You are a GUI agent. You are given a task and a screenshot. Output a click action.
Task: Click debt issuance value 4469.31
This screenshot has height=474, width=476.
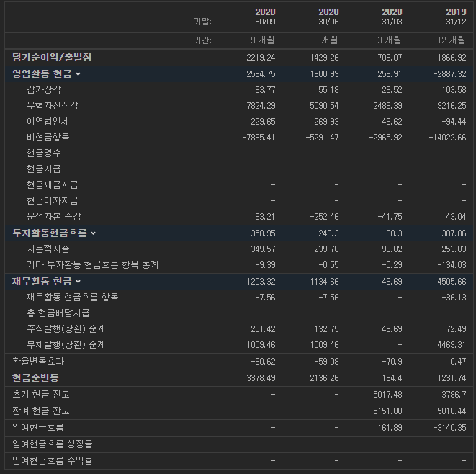[452, 344]
